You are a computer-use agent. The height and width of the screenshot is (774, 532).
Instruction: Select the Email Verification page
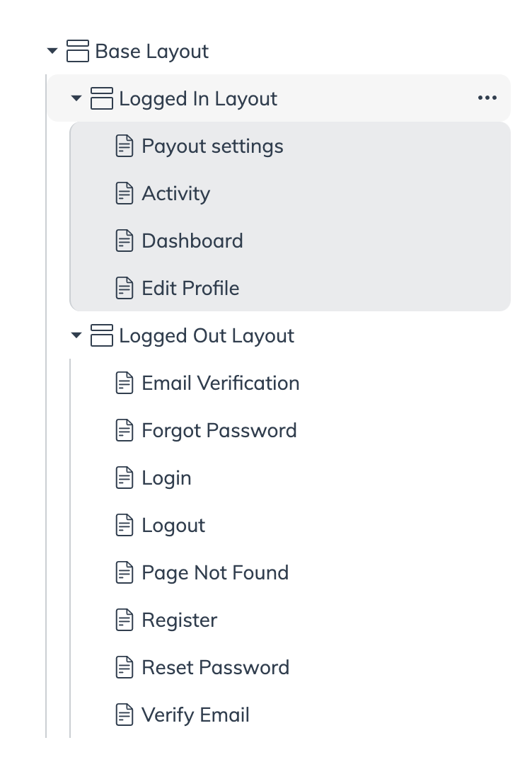[x=221, y=383]
